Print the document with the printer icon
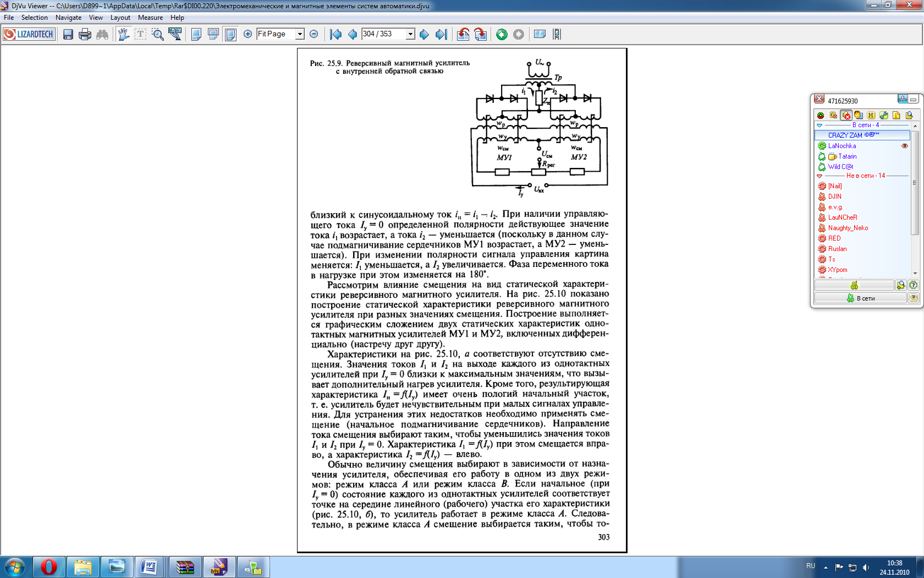924x578 pixels. click(85, 34)
